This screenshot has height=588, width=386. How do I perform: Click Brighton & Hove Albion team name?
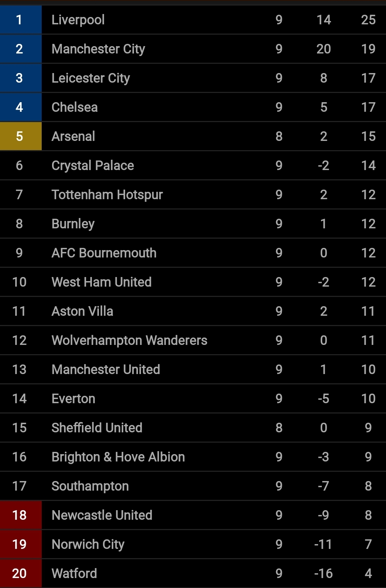[118, 457]
